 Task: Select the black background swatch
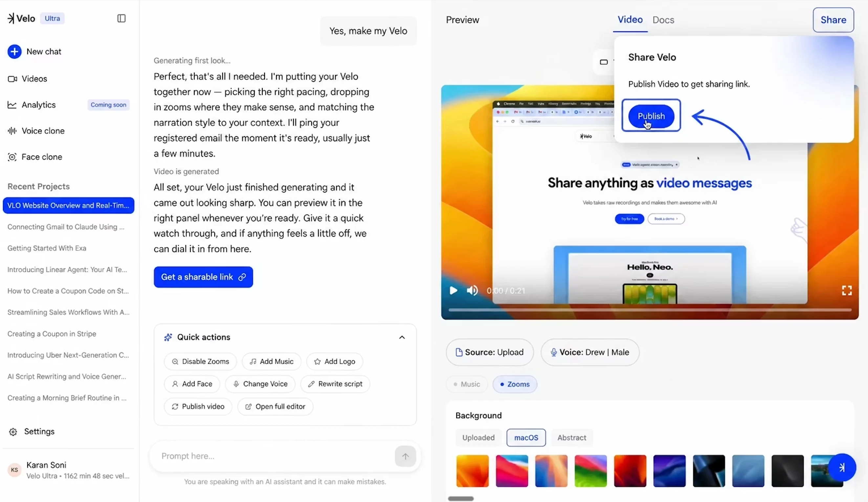[x=787, y=470]
